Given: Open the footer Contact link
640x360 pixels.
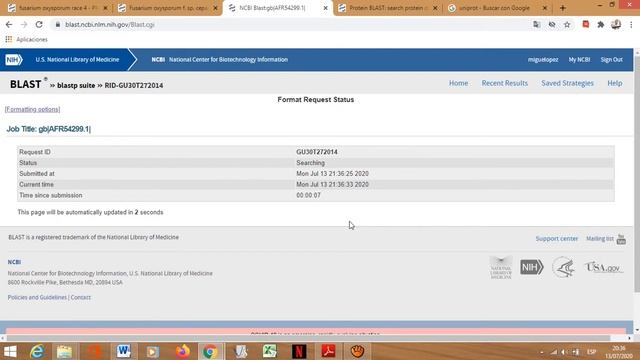Looking at the screenshot, I should [x=81, y=297].
